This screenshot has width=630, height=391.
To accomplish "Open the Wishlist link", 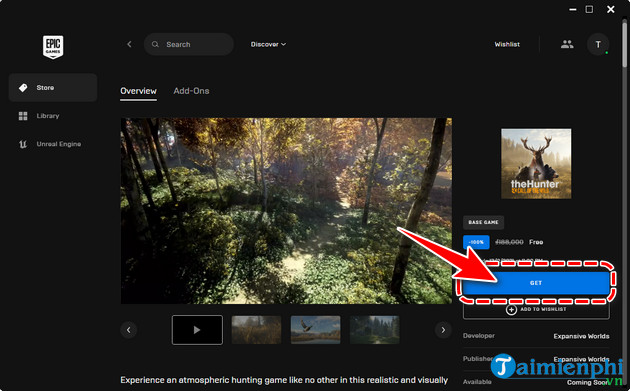I will [x=507, y=44].
